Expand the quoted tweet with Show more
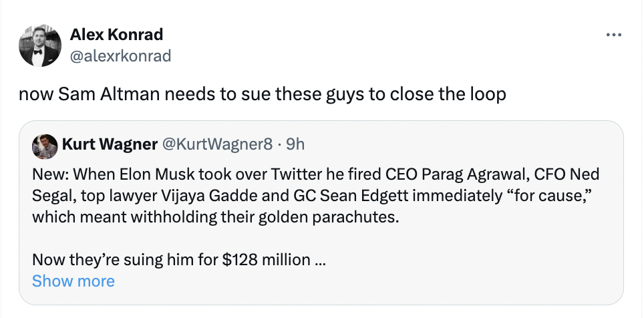The image size is (644, 318). tap(73, 281)
